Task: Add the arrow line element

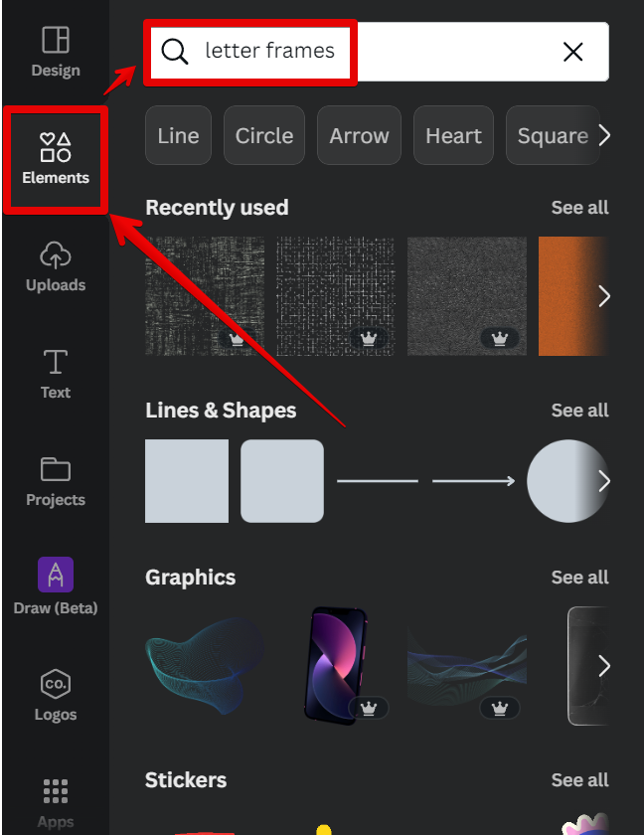Action: coord(473,481)
